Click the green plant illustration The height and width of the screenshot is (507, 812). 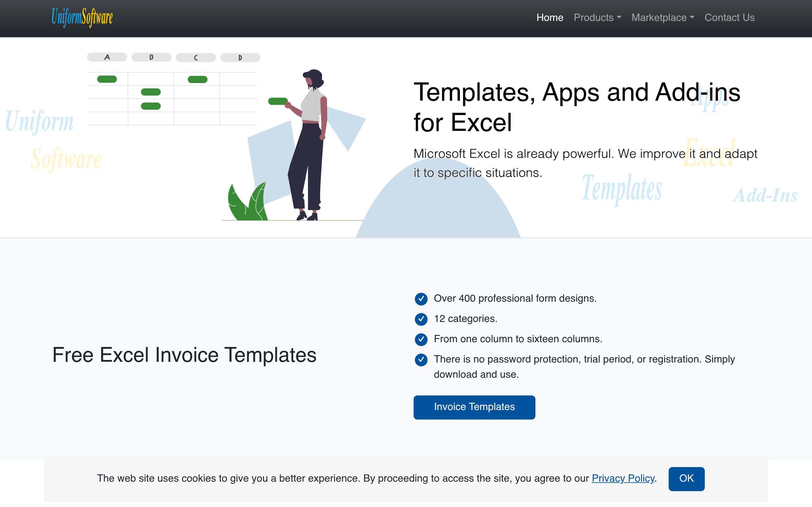[x=248, y=201]
